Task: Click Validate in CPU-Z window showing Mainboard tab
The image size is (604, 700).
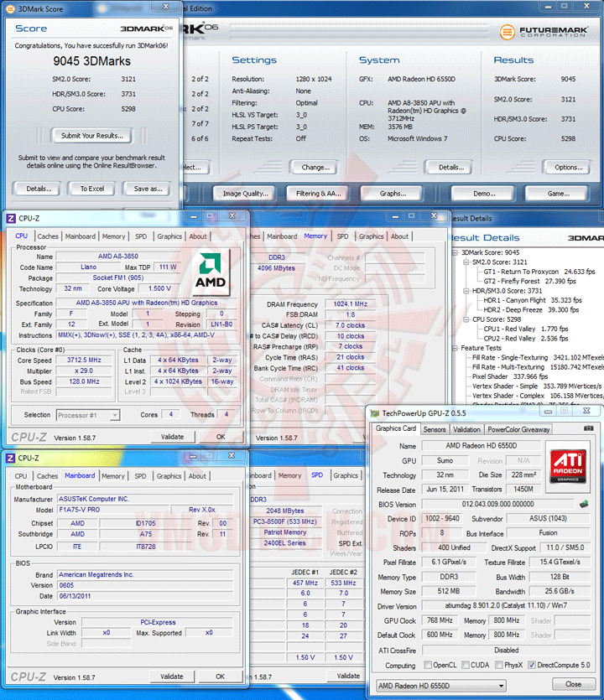Action: click(x=172, y=677)
